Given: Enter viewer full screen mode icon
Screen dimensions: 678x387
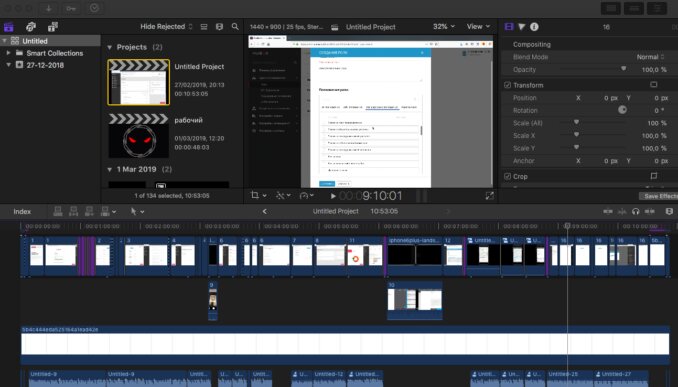Looking at the screenshot, I should click(x=489, y=196).
